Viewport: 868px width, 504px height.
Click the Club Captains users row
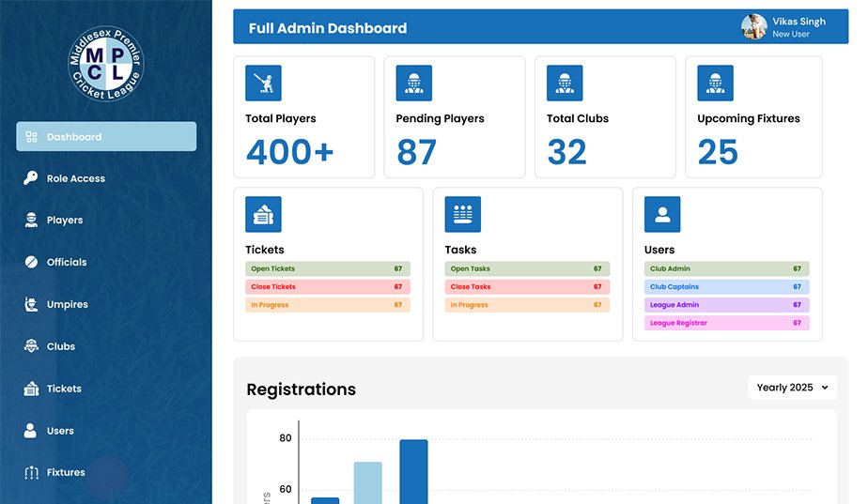point(726,287)
